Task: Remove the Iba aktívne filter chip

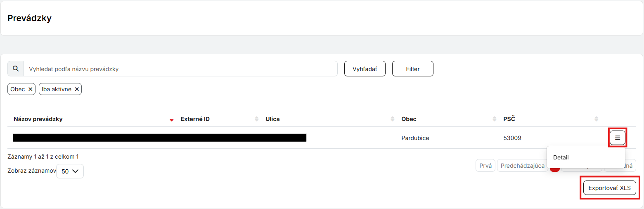Action: 77,89
